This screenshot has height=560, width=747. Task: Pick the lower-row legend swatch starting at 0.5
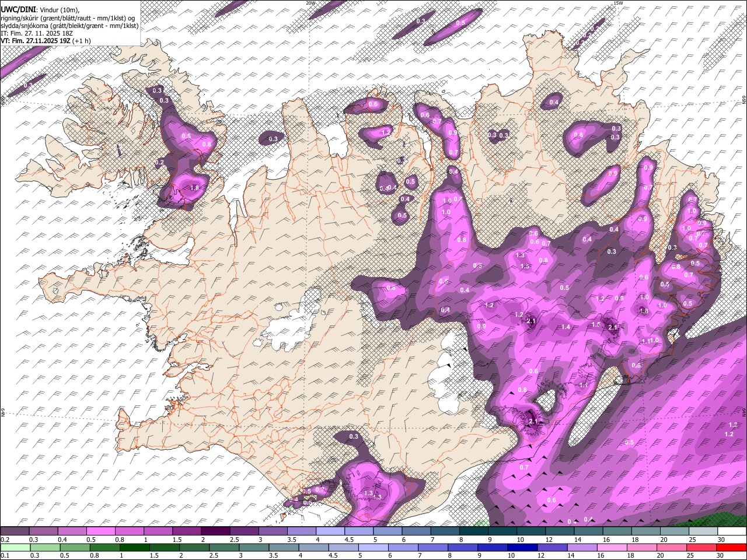pos(74,548)
